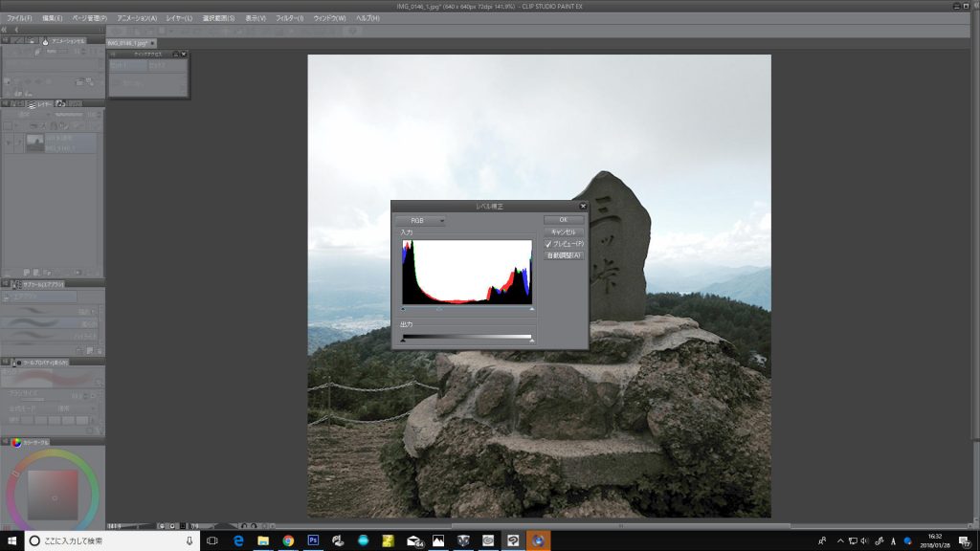Open the Mail app with unread badge
The width and height of the screenshot is (980, 551).
click(x=413, y=541)
